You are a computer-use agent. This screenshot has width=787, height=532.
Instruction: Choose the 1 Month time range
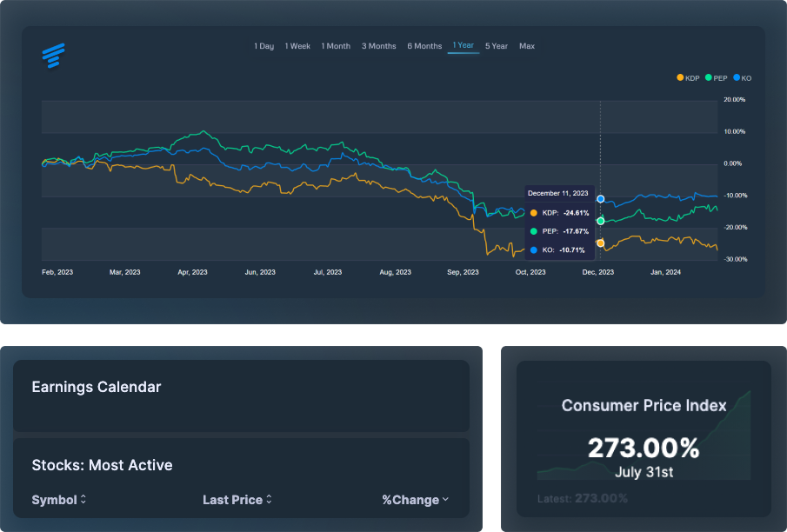[336, 46]
